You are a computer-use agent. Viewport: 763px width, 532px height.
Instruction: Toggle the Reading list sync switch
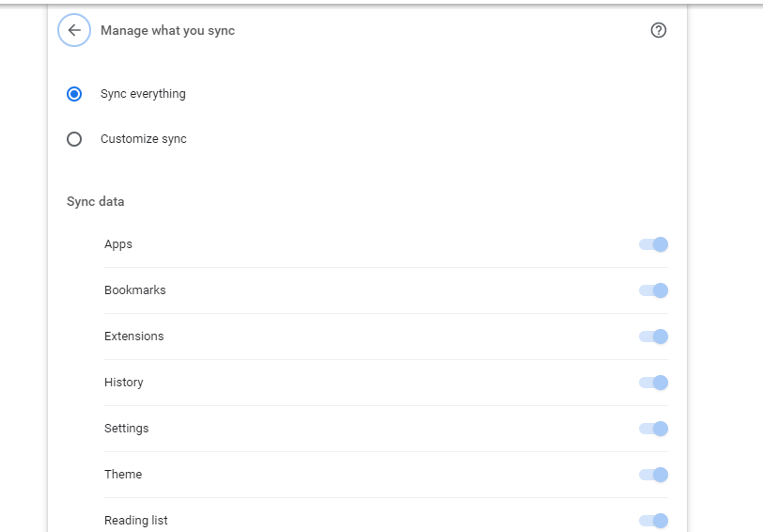653,521
